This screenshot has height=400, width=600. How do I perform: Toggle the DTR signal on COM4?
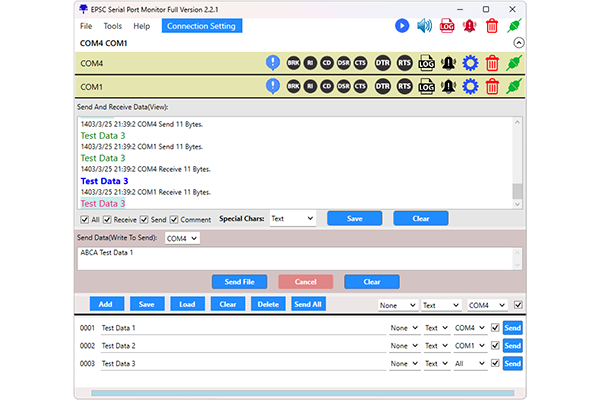[380, 62]
